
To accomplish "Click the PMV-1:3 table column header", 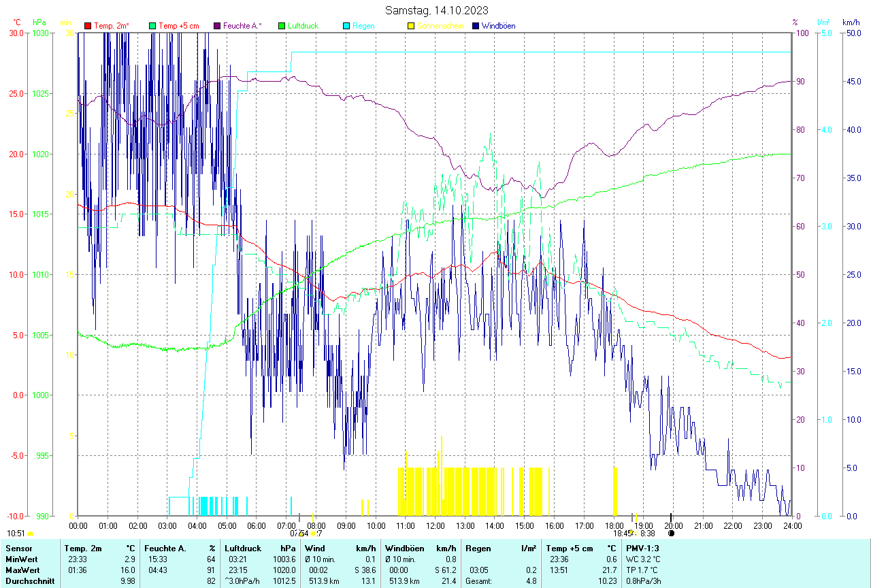I will (x=643, y=548).
